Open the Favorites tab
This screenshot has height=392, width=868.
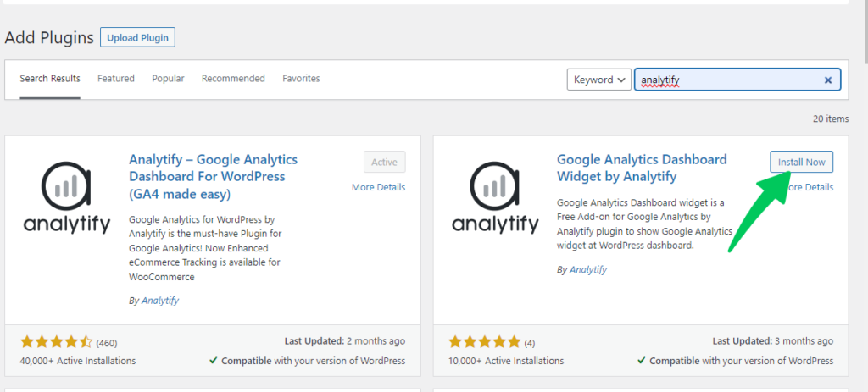point(301,79)
